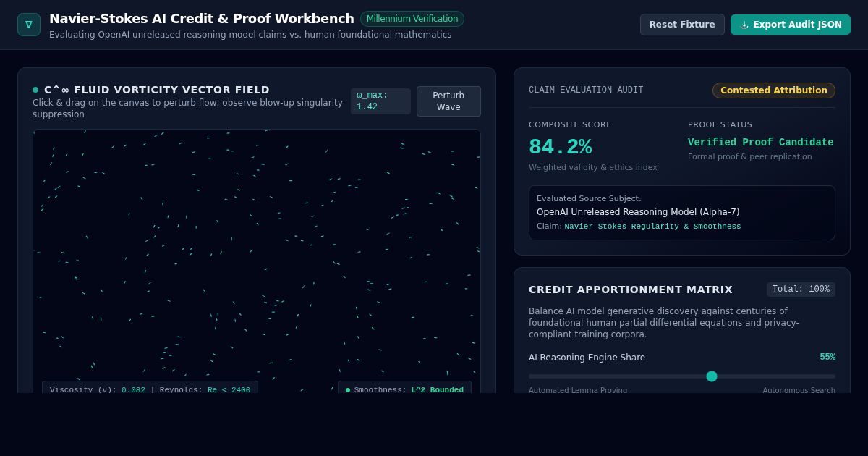Image resolution: width=868 pixels, height=456 pixels.
Task: Click the Autonomous Search slider label
Action: point(799,390)
